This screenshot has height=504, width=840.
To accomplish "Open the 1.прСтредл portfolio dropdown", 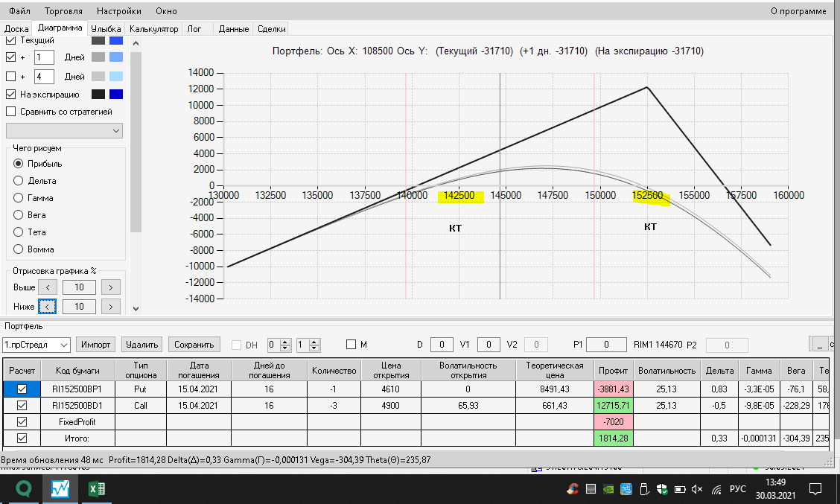I will [x=36, y=345].
